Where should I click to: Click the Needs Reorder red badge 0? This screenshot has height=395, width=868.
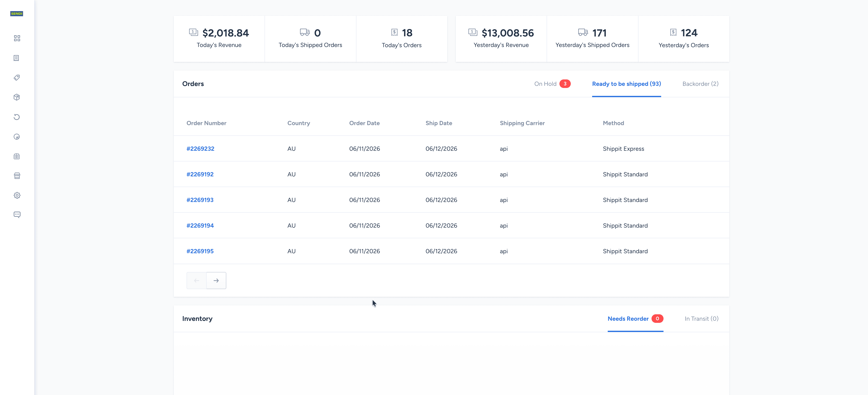point(657,319)
